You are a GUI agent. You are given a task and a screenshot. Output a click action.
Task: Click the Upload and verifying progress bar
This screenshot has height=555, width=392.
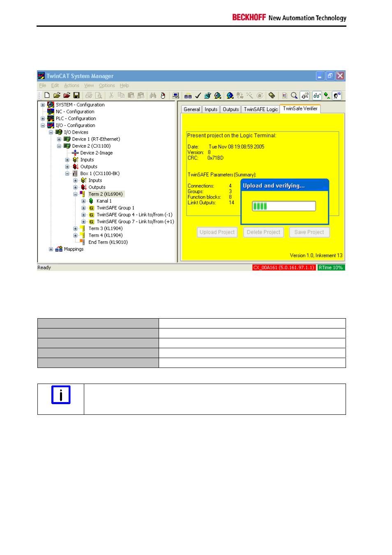[284, 206]
